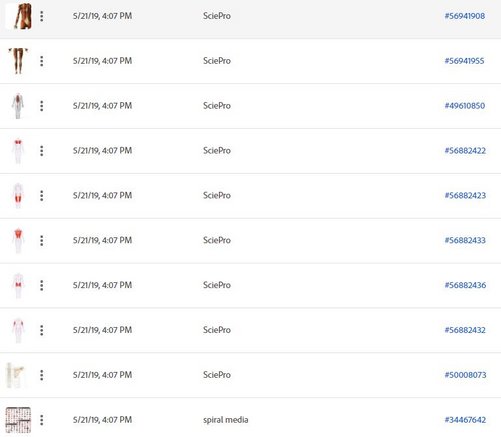Screen dimensions: 501x437
Task: Open three-dot menu for asset #56882422
Action: click(42, 151)
